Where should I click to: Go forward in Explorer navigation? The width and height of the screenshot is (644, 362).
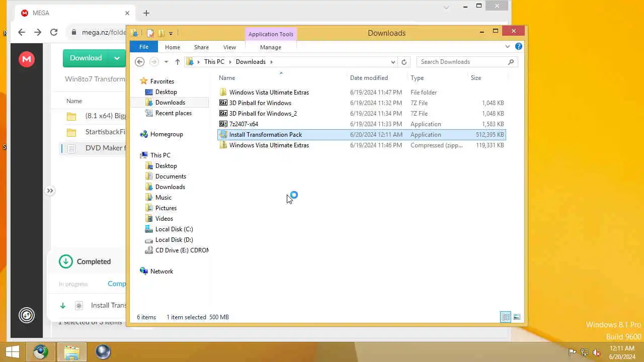point(154,62)
